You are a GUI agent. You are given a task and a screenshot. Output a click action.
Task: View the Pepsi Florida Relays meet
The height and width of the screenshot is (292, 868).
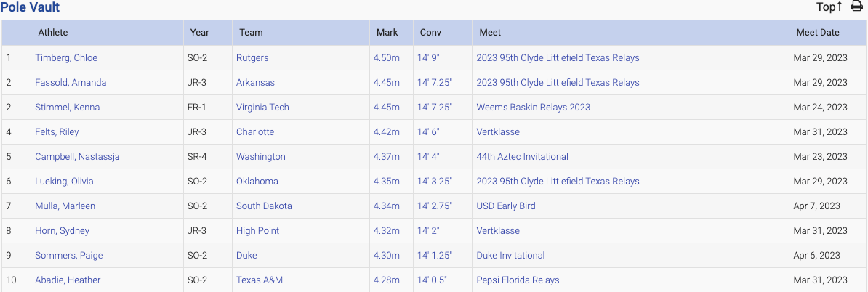518,280
